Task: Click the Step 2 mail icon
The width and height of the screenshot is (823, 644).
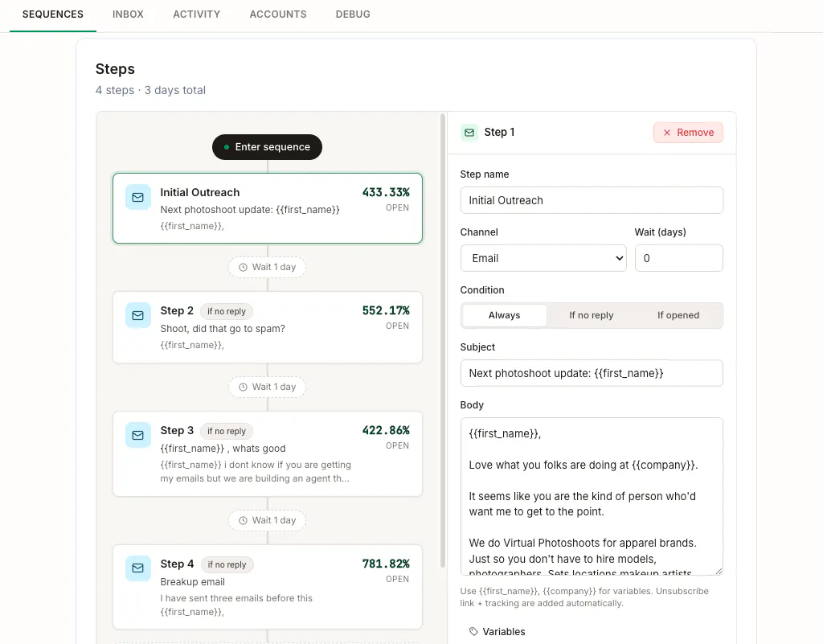Action: (138, 315)
